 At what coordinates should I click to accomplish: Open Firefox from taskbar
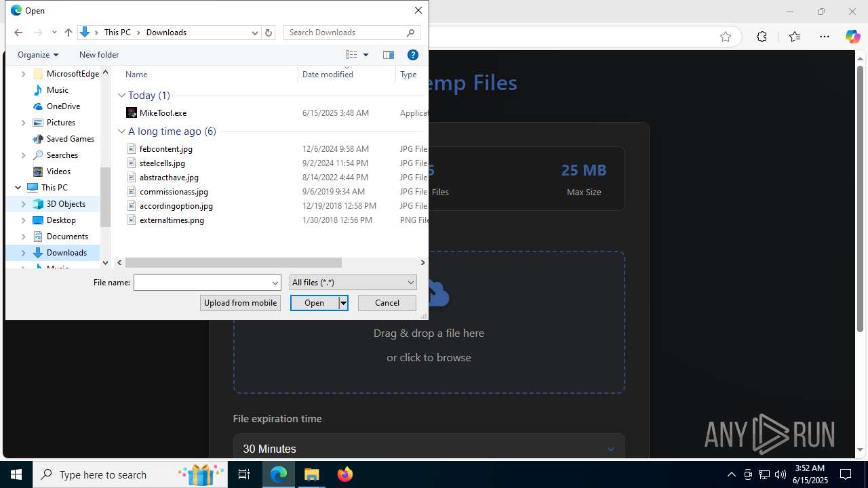point(345,474)
